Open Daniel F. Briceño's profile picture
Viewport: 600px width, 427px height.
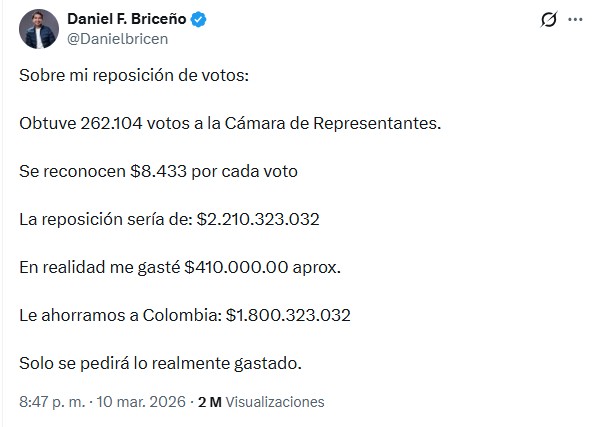pyautogui.click(x=38, y=28)
